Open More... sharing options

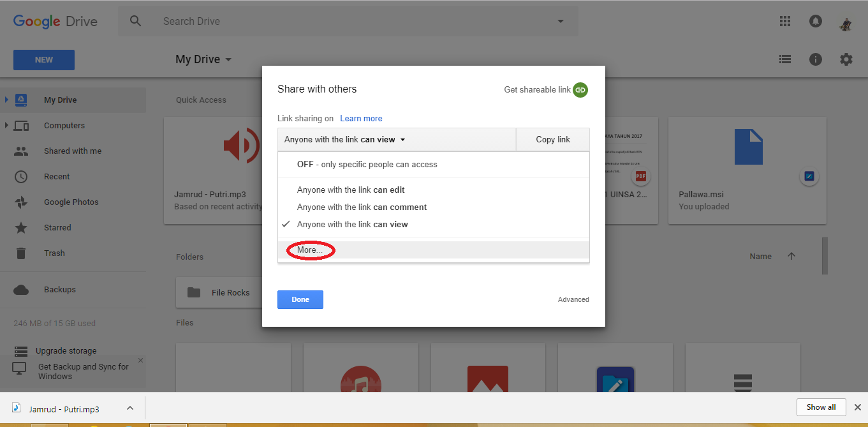coord(310,250)
